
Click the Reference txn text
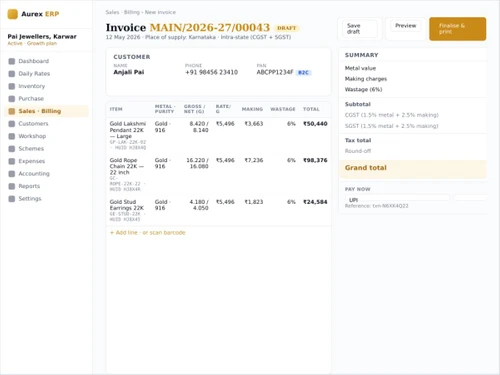376,206
